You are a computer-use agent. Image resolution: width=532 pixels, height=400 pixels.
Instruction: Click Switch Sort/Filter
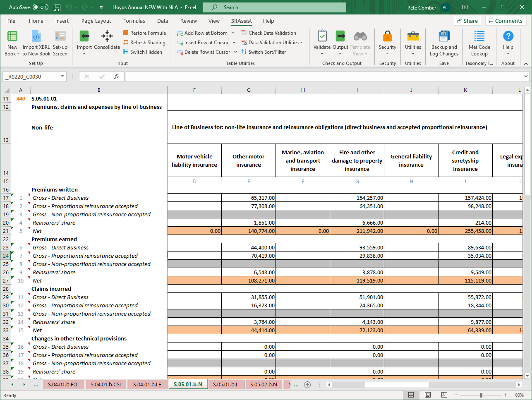pyautogui.click(x=264, y=52)
